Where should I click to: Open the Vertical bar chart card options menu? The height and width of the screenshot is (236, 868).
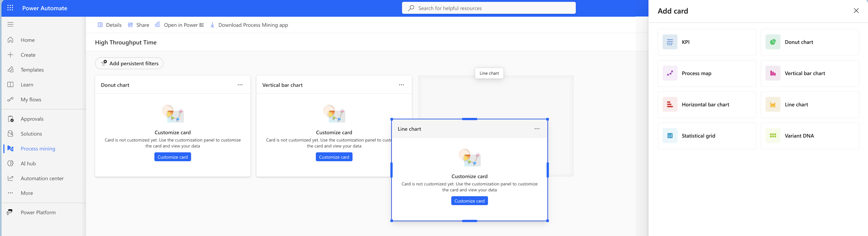pos(401,85)
